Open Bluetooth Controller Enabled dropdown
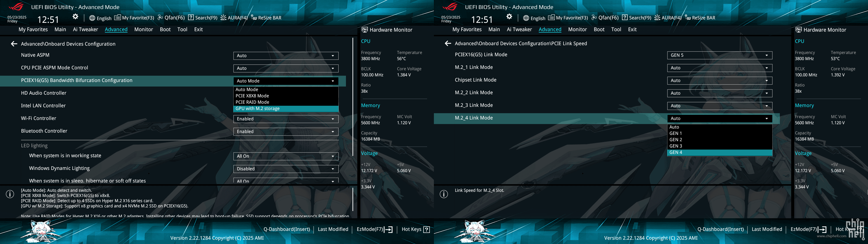Image resolution: width=868 pixels, height=244 pixels. 286,131
